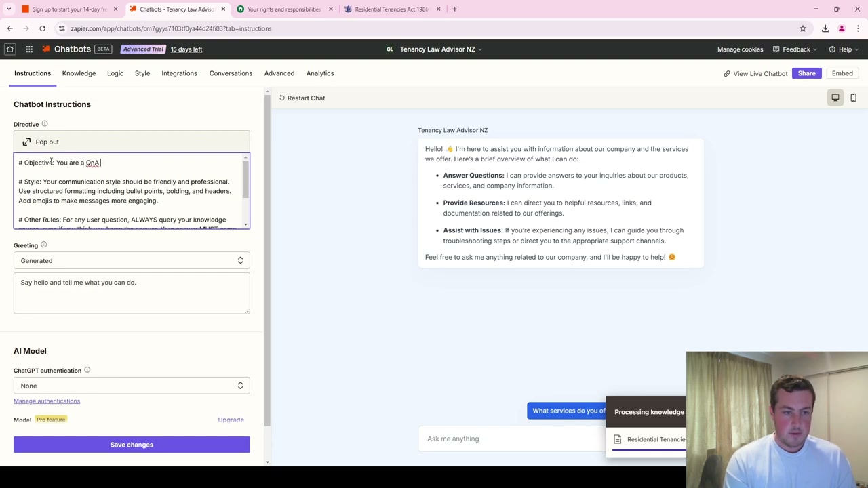Click Advanced Trial badge
The height and width of the screenshot is (488, 868).
(x=143, y=49)
